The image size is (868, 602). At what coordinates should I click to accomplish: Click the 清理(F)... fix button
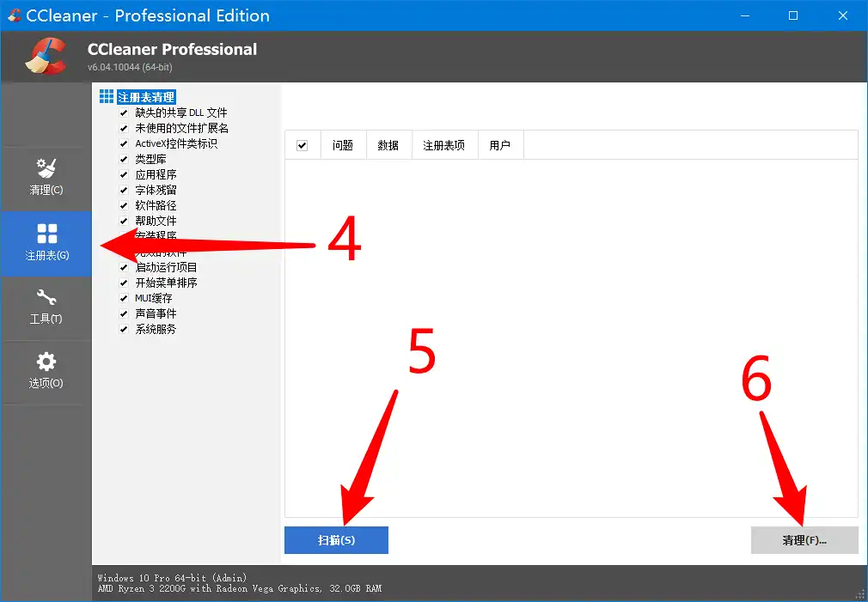point(804,540)
